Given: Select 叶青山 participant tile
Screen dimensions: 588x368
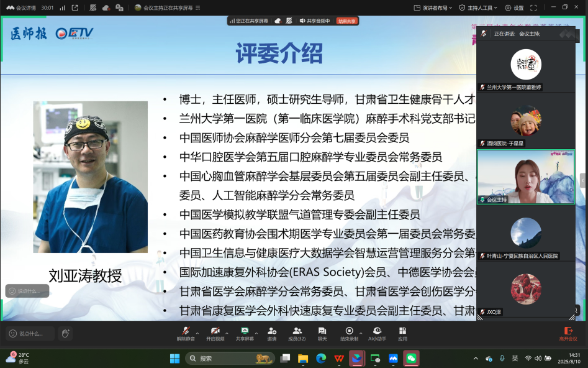Looking at the screenshot, I should coord(526,233).
